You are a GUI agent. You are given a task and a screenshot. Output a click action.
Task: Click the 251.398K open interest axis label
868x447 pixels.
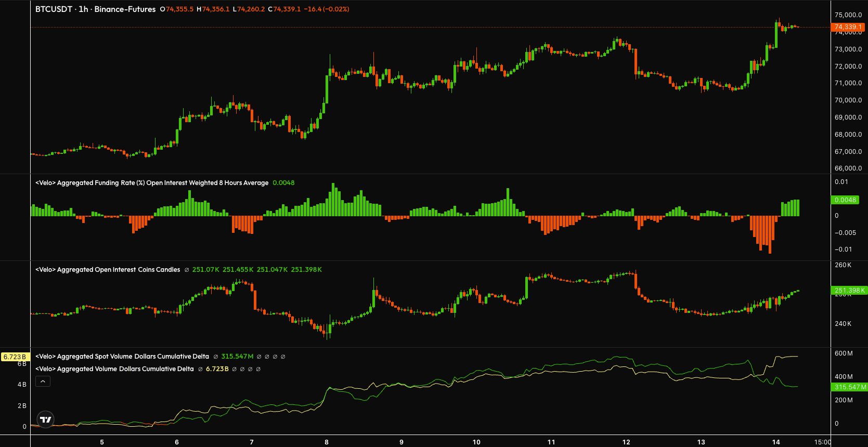click(849, 291)
